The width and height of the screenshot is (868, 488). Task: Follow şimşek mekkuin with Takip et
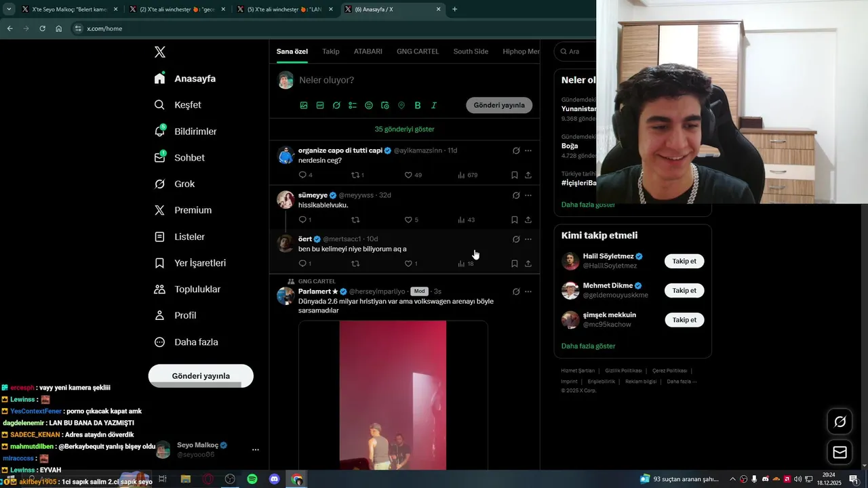point(684,319)
